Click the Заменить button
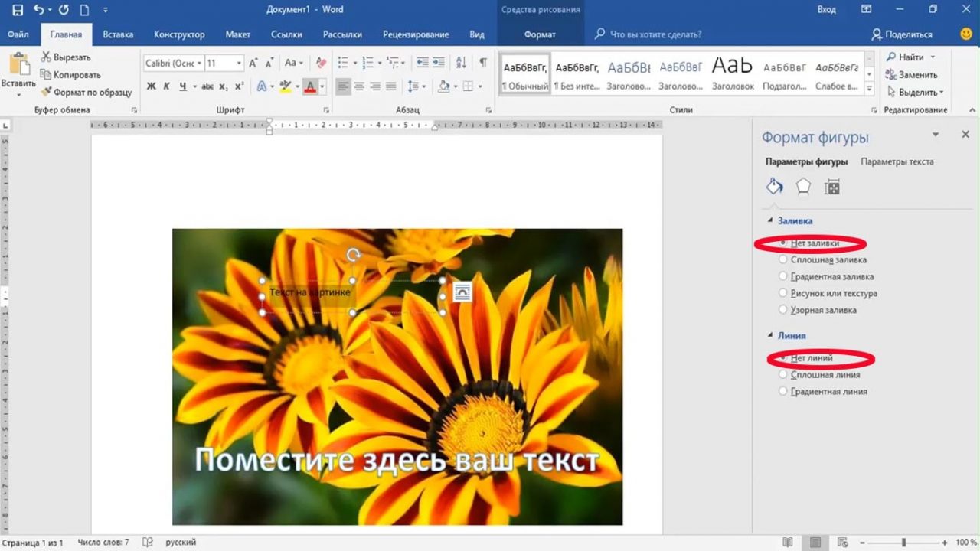This screenshot has height=551, width=980. [x=911, y=75]
